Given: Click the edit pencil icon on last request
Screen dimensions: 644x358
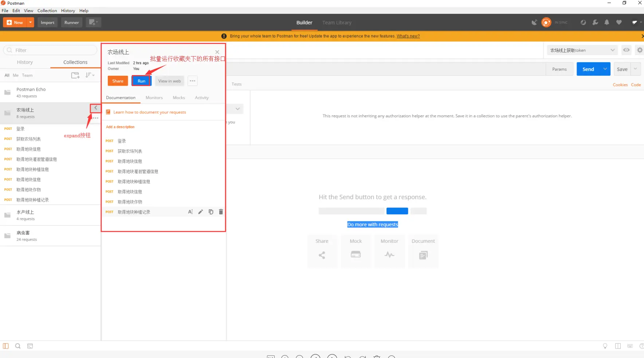Looking at the screenshot, I should coord(200,212).
